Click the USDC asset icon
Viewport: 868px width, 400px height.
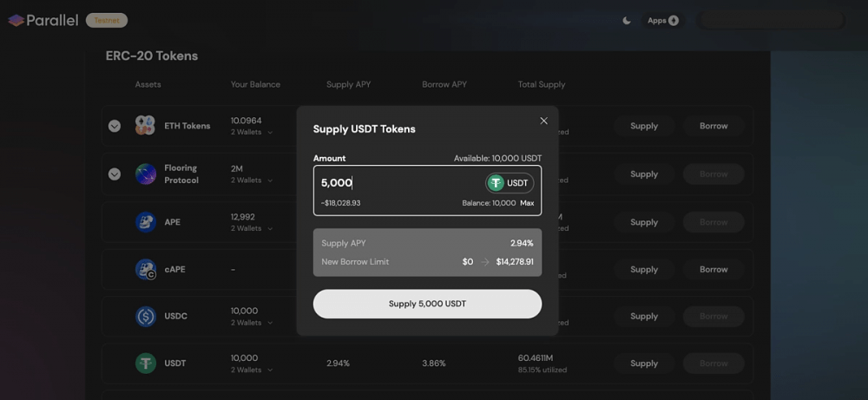click(146, 317)
